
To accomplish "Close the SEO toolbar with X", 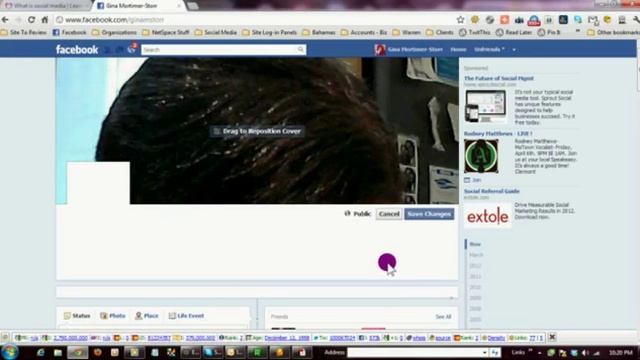I will (552, 337).
